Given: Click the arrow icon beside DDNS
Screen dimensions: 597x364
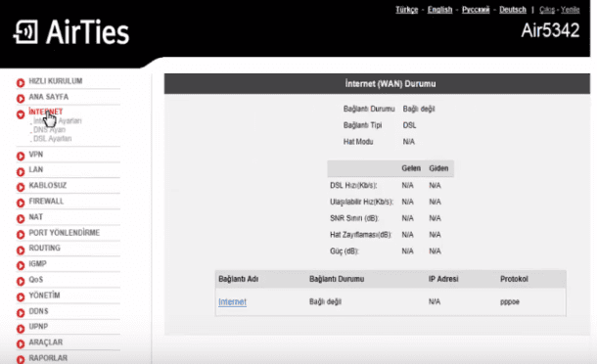Looking at the screenshot, I should point(21,312).
